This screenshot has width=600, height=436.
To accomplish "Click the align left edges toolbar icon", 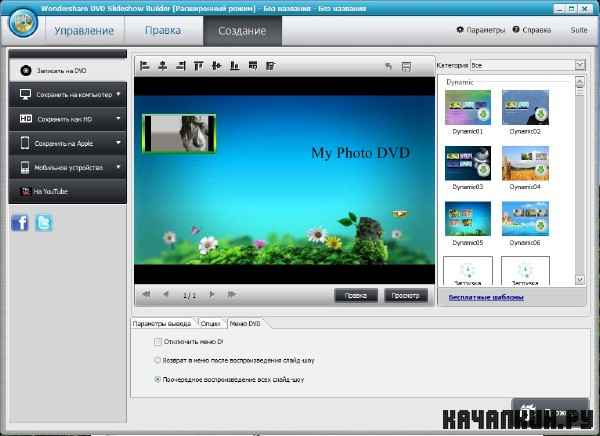I will 145,66.
